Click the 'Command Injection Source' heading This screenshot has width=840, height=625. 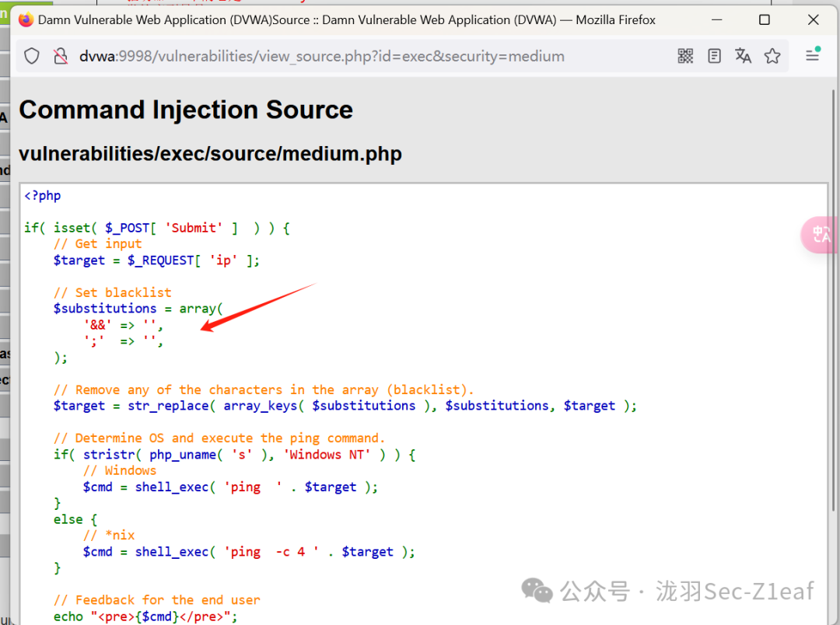coord(186,110)
